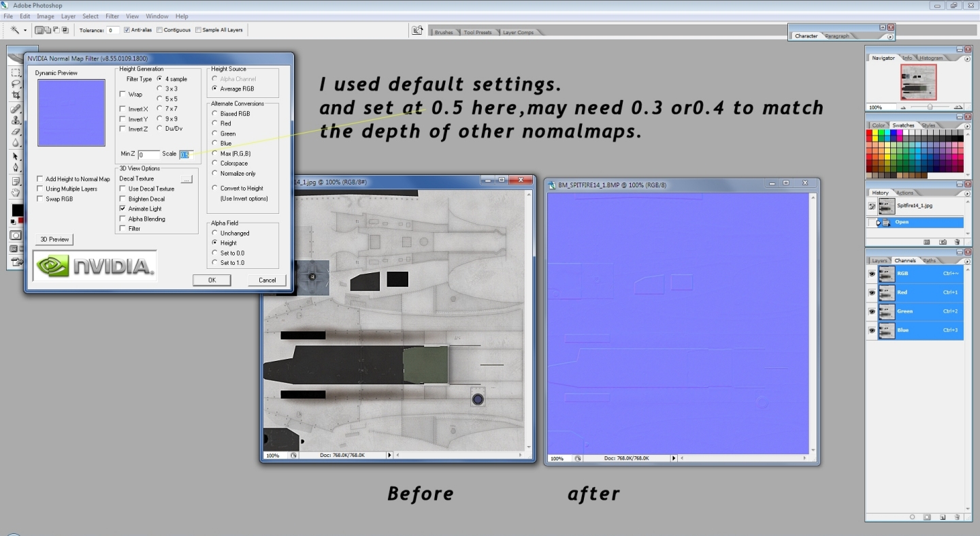Select Unchanged for Alpha Field

215,233
